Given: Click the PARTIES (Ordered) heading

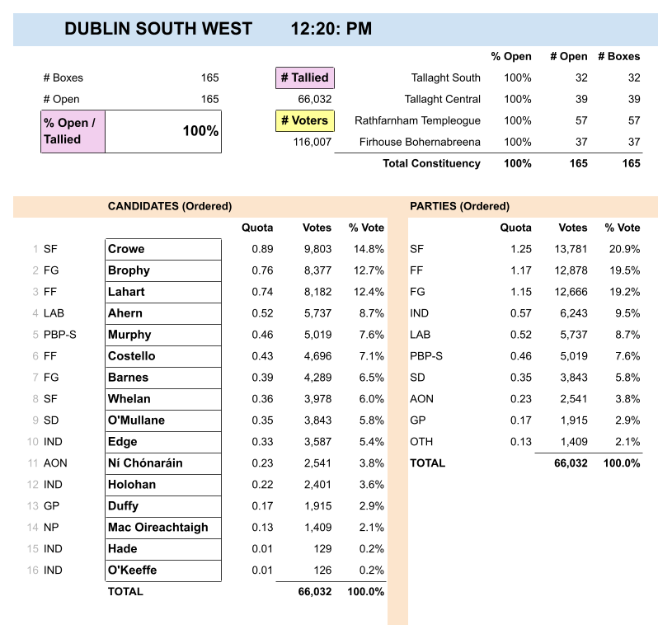Looking at the screenshot, I should click(459, 206).
